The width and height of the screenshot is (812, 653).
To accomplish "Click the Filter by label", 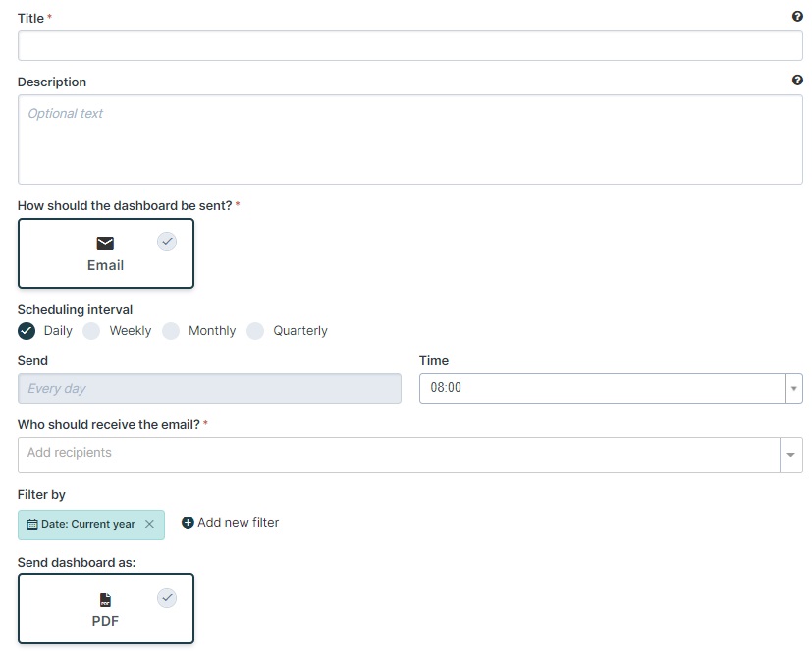I will tap(41, 495).
